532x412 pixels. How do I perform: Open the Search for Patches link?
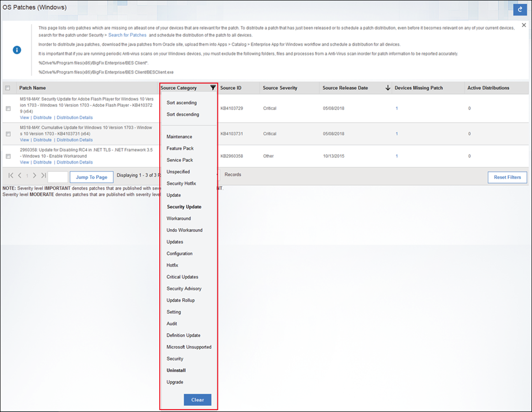click(127, 35)
